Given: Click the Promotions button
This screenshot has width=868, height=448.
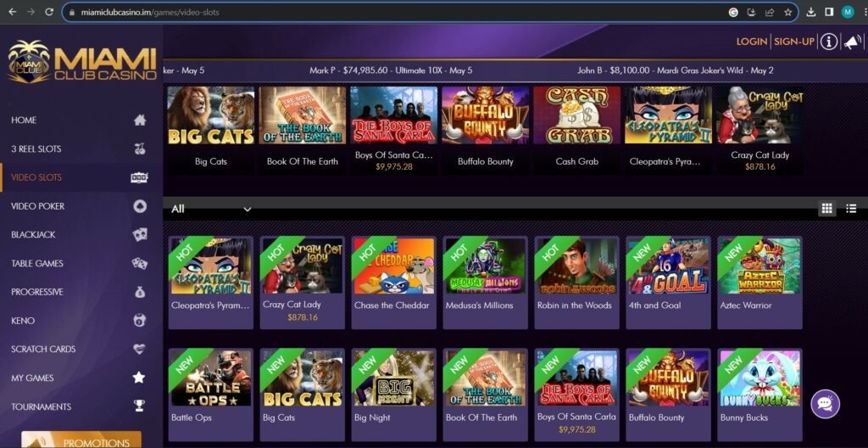Looking at the screenshot, I should (81, 440).
